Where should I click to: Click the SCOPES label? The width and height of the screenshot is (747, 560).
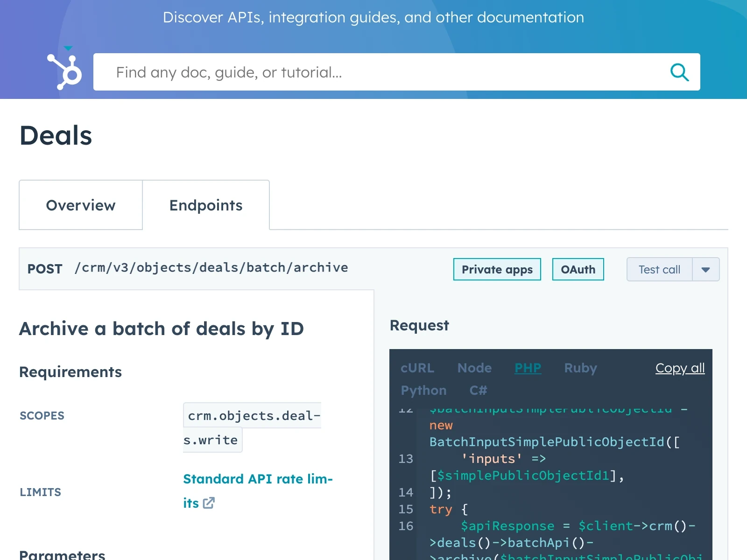point(42,416)
